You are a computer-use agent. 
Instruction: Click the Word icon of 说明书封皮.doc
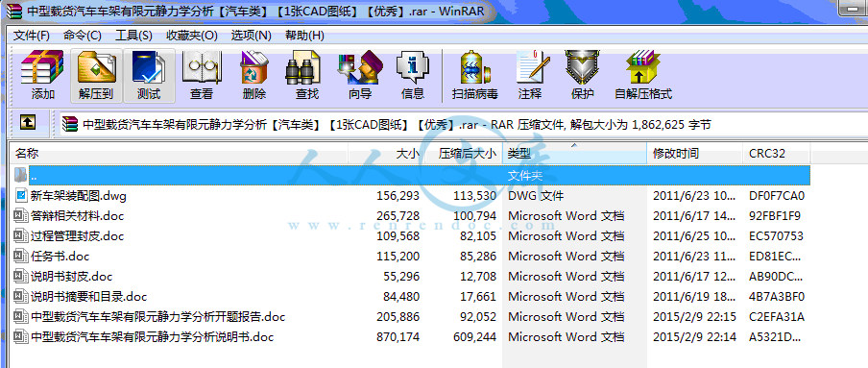tap(21, 276)
